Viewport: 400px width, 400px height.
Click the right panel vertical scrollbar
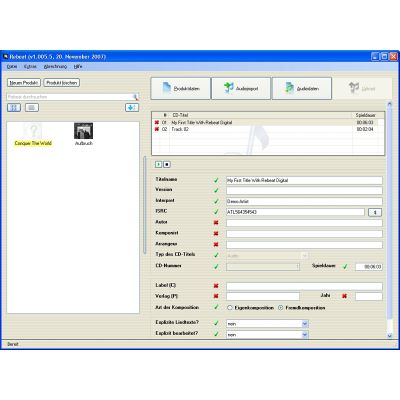click(x=389, y=220)
